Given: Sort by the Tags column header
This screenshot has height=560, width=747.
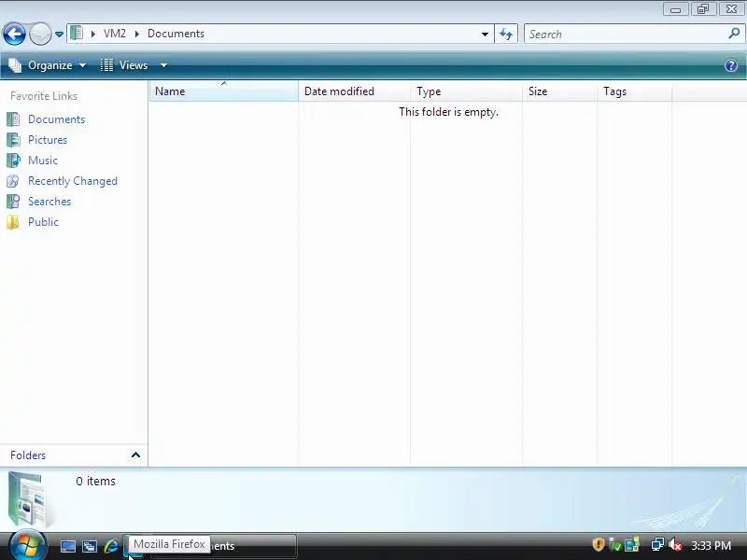Looking at the screenshot, I should tap(634, 91).
